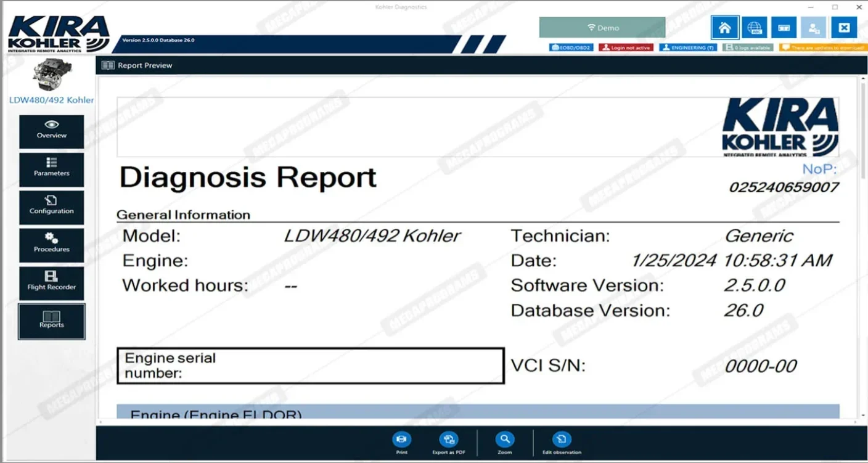Open the Home screen
868x463 pixels.
point(725,27)
